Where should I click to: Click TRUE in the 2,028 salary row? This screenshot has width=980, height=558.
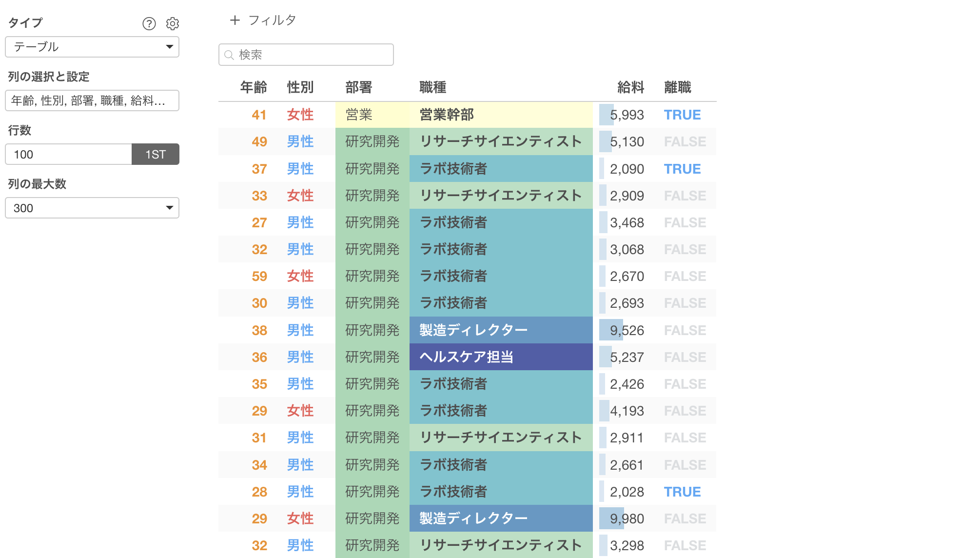point(682,492)
